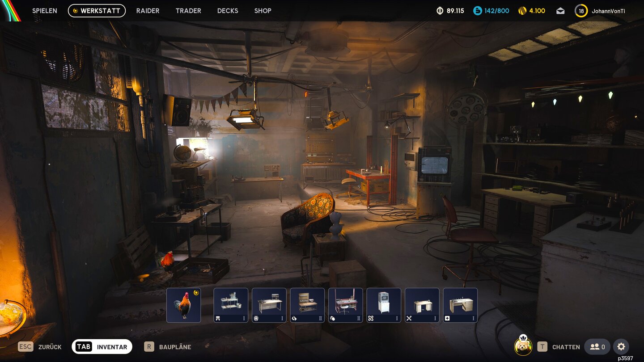Viewport: 644px width, 362px height.
Task: Open BAUPLÄNE blueprints
Action: click(168, 346)
